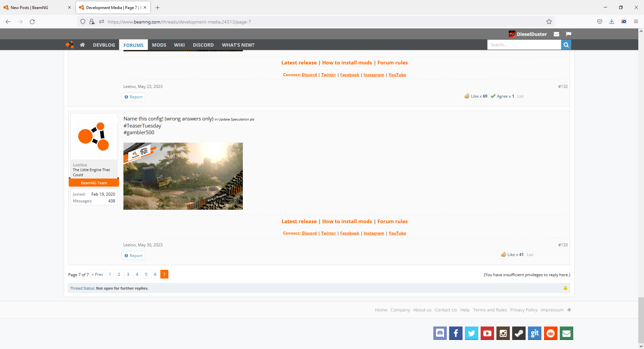
Task: Show the likes List for post #132
Action: coord(520,96)
